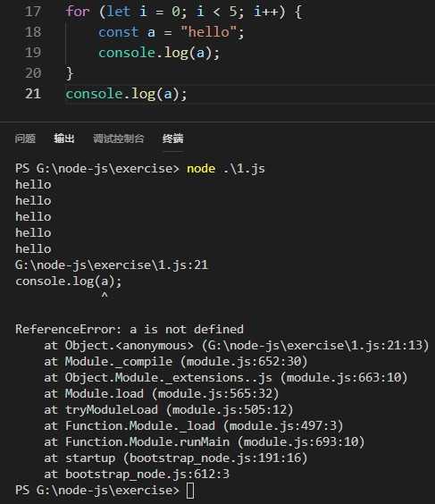The height and width of the screenshot is (504, 435).
Task: Click the tryModuleLoad stack trace line
Action: tap(169, 410)
